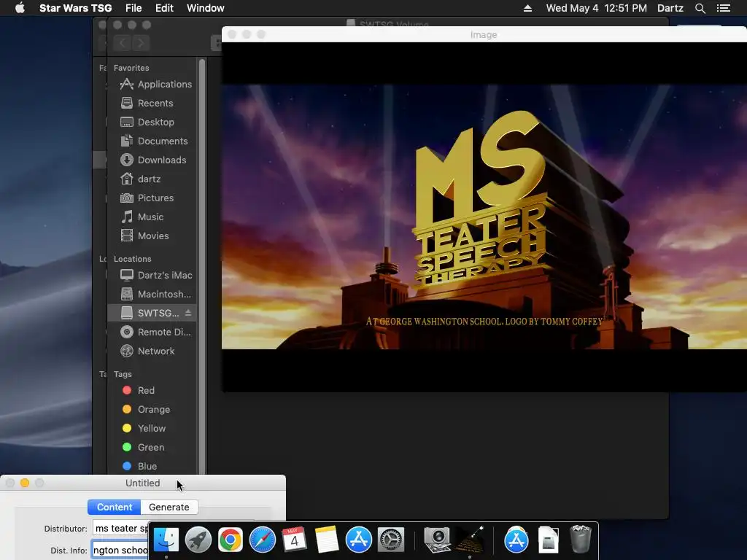Open Notes from the Dock
The width and height of the screenshot is (747, 560).
click(x=327, y=540)
